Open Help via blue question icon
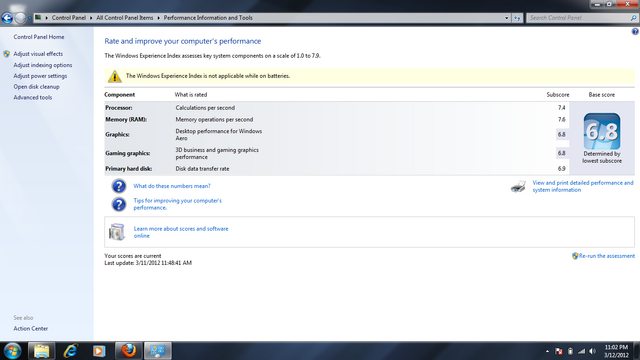The width and height of the screenshot is (640, 360). 635,31
